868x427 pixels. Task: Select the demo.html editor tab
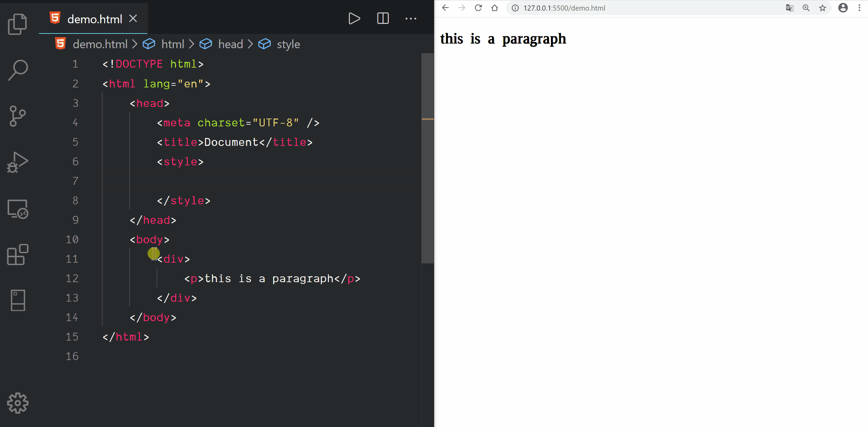[x=94, y=19]
